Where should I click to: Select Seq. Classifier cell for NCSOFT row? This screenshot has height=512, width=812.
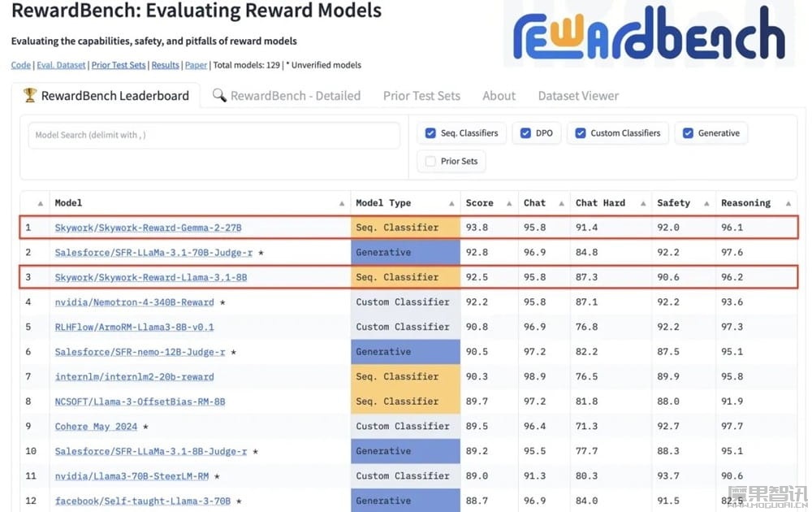405,401
